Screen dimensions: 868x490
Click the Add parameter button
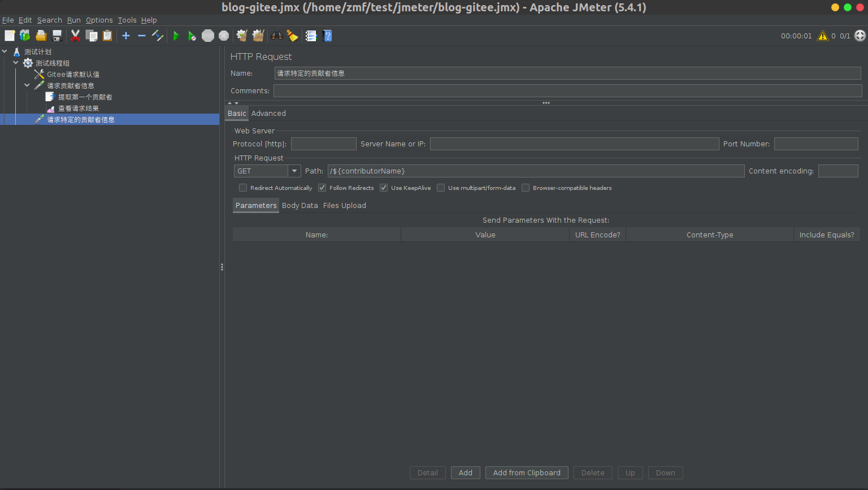tap(466, 472)
